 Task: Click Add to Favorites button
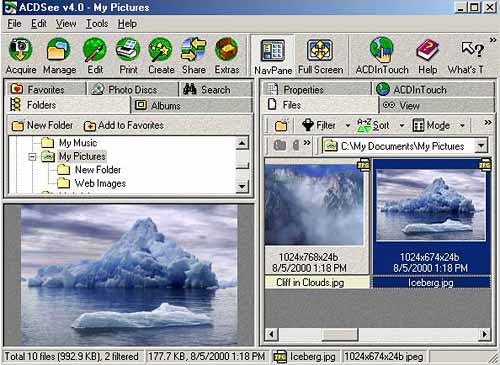point(124,125)
